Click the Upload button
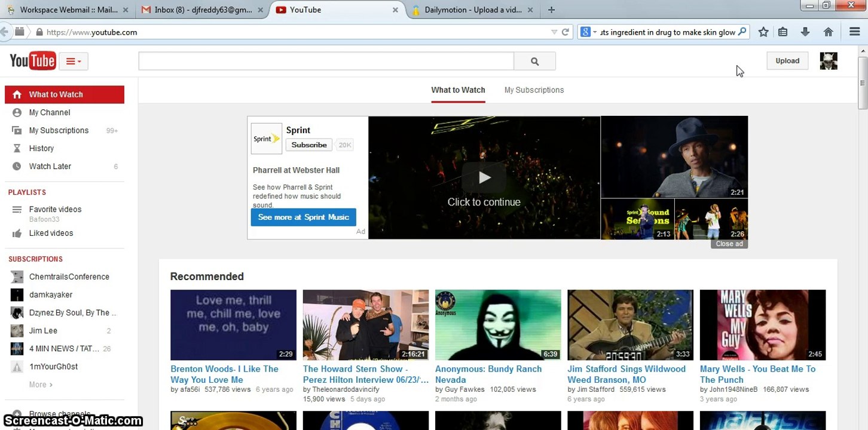The image size is (868, 430). tap(787, 61)
